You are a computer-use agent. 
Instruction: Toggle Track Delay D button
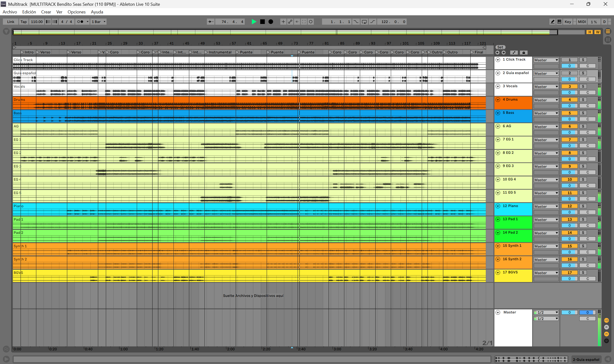(606, 341)
